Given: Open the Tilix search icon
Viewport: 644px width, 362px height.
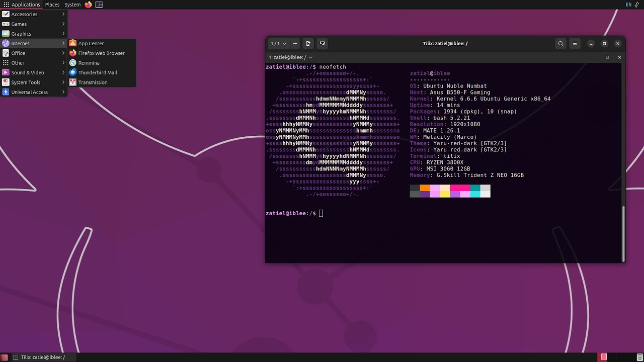Looking at the screenshot, I should click(560, 44).
